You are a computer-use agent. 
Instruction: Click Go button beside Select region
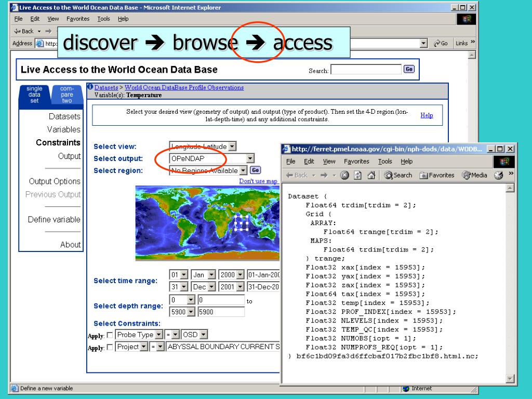pos(255,170)
